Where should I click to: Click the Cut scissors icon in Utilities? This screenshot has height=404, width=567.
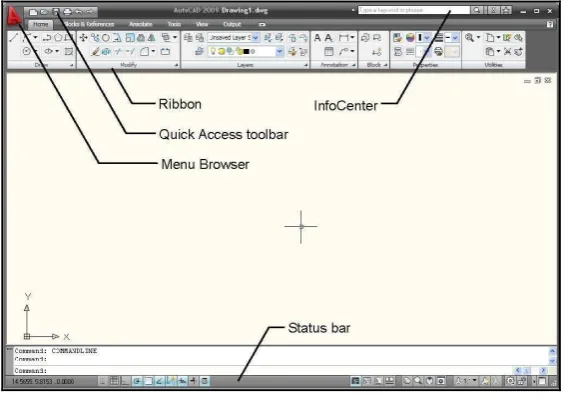click(507, 52)
